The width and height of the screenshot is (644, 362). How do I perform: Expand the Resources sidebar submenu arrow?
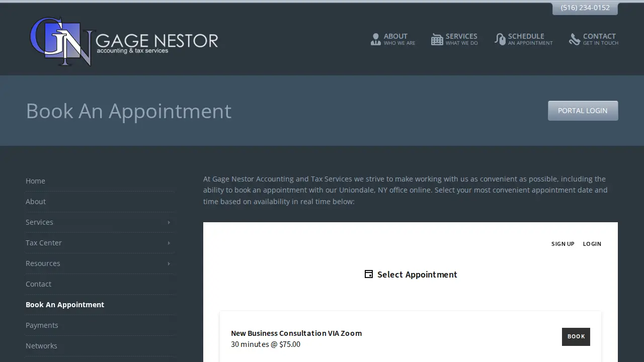point(169,263)
